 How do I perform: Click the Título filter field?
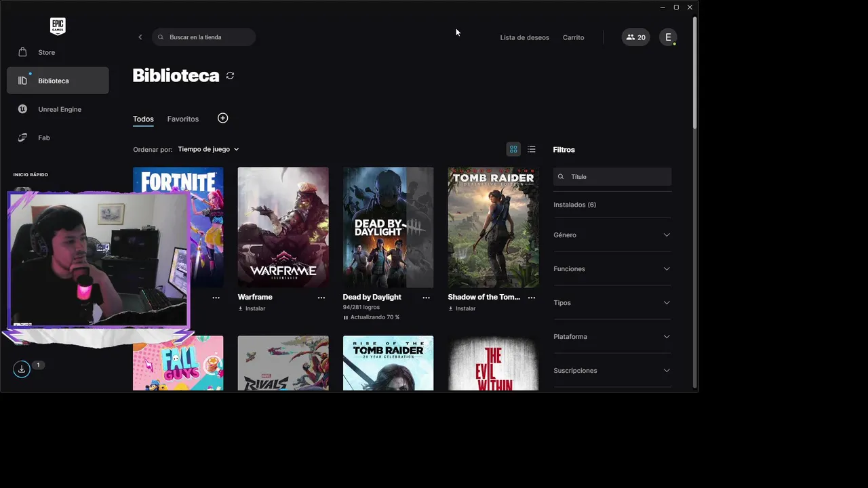pos(612,177)
